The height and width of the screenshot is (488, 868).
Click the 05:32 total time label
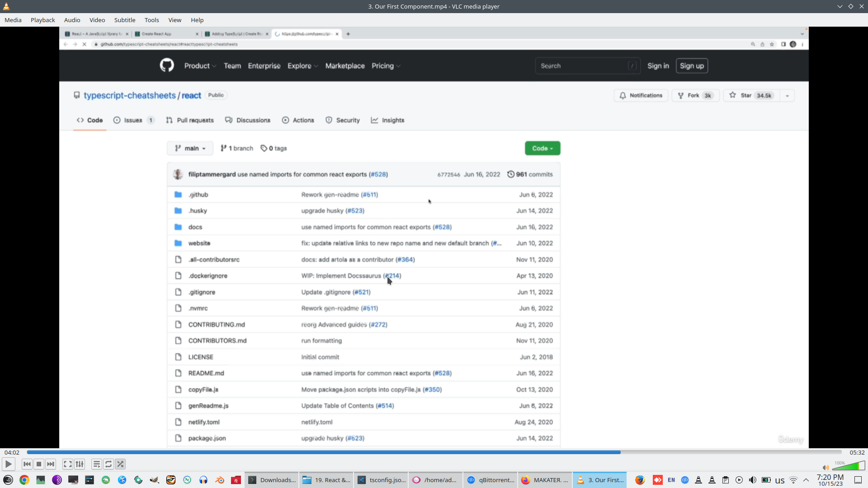(857, 452)
